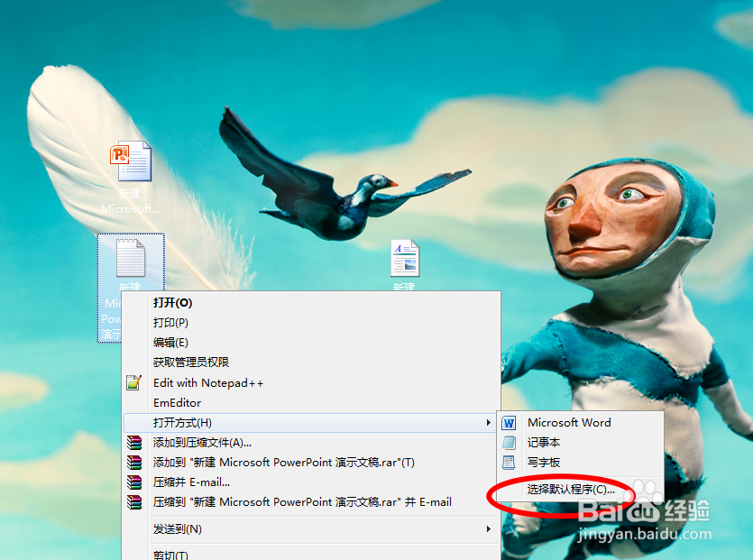Select the rich text document desktop icon

pos(404,258)
